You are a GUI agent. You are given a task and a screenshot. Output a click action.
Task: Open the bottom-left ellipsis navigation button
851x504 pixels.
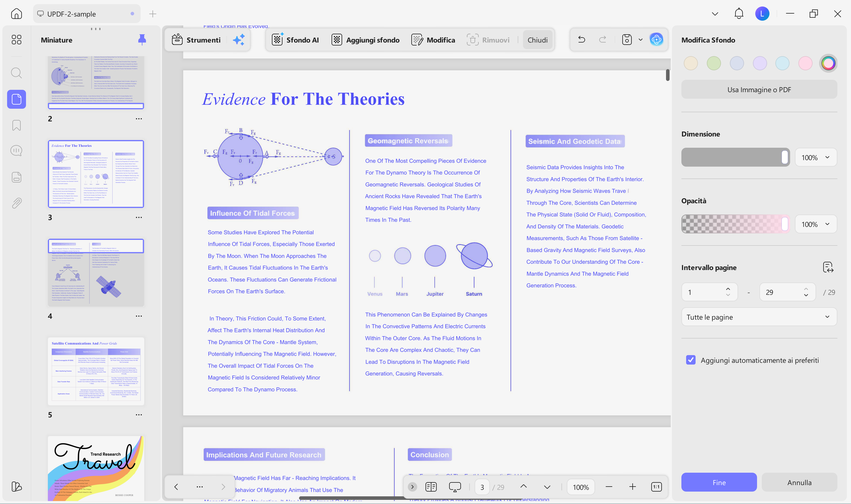coord(199,487)
